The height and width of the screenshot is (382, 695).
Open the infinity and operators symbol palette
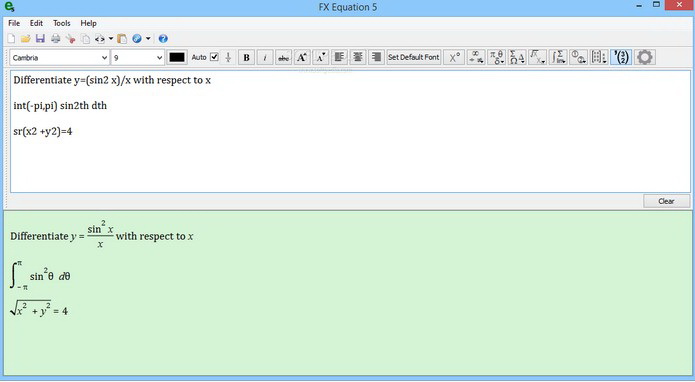pyautogui.click(x=476, y=58)
